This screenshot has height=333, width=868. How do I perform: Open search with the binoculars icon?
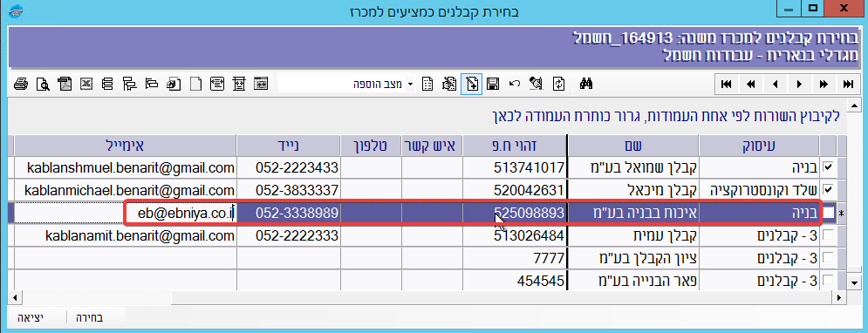(x=586, y=84)
